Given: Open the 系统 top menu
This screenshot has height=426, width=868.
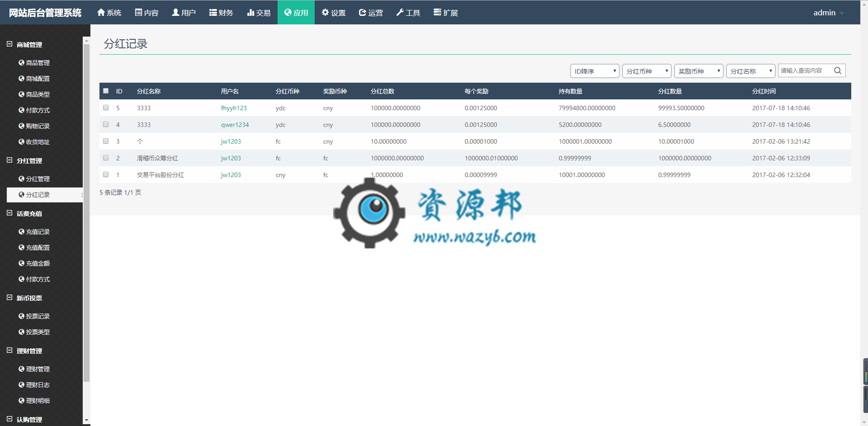Looking at the screenshot, I should 109,12.
